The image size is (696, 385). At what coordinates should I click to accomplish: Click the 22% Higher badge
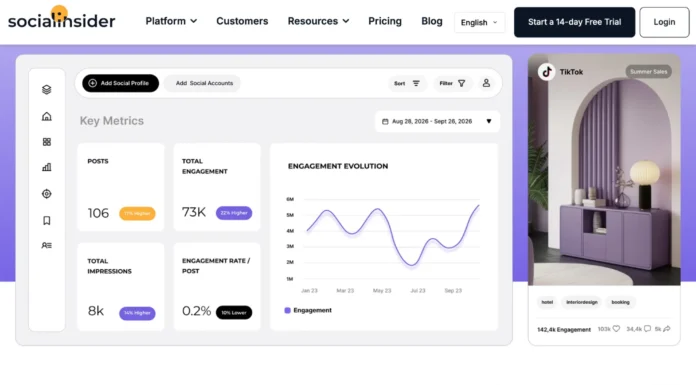click(x=234, y=213)
